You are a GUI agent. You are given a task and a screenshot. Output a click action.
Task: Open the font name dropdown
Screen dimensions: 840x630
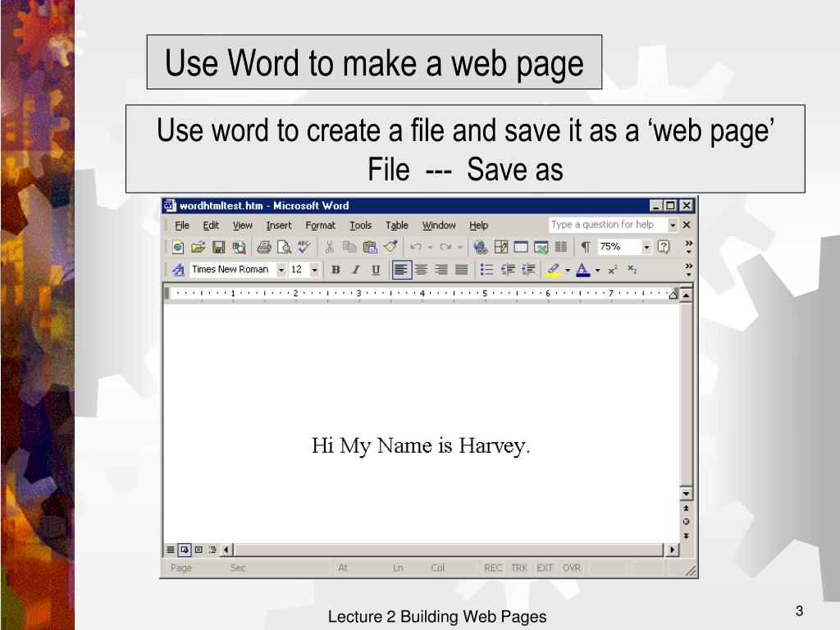[281, 270]
